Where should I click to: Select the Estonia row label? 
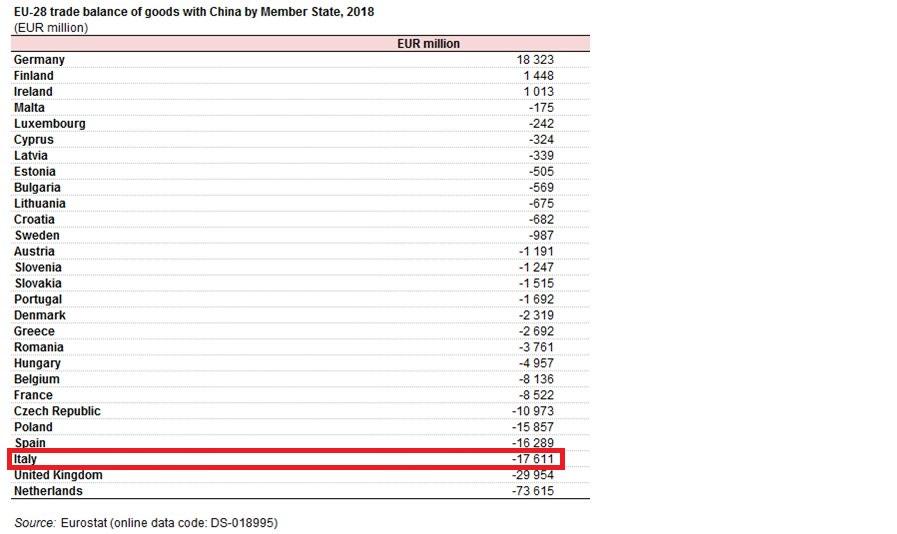pyautogui.click(x=35, y=172)
